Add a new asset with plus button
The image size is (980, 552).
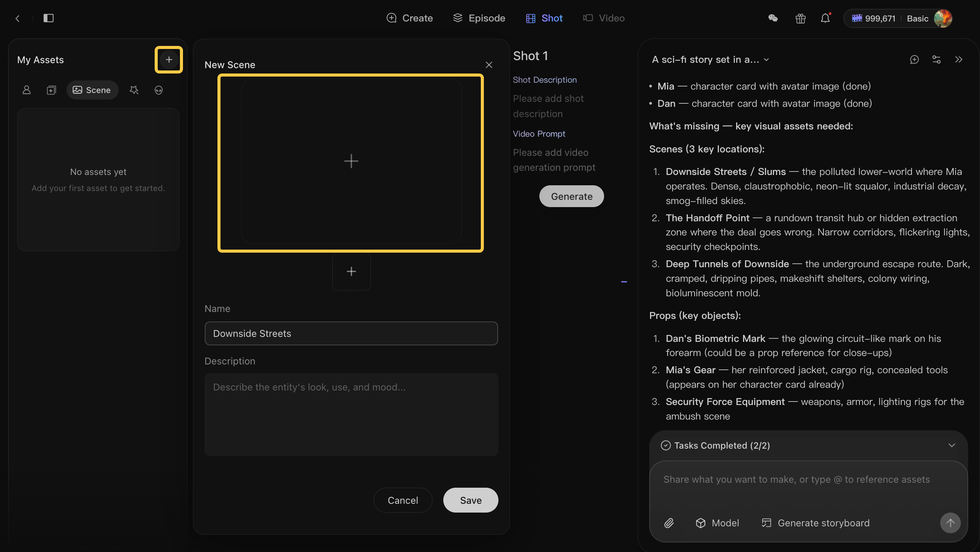click(169, 60)
